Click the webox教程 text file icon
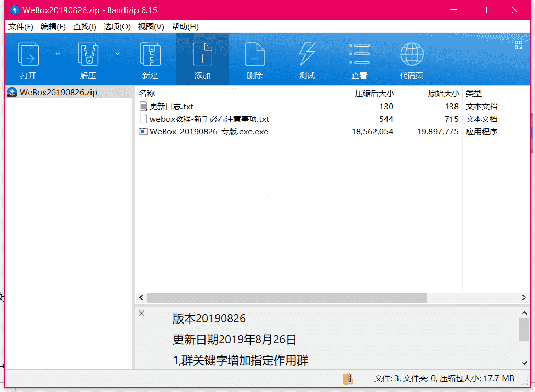The height and width of the screenshot is (392, 535). (x=143, y=119)
